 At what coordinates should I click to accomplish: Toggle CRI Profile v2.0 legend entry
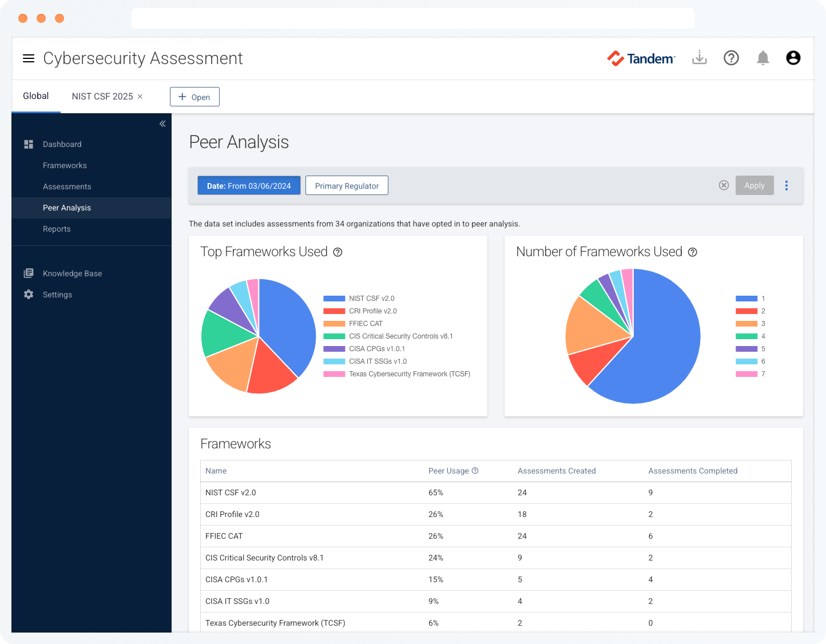point(372,311)
